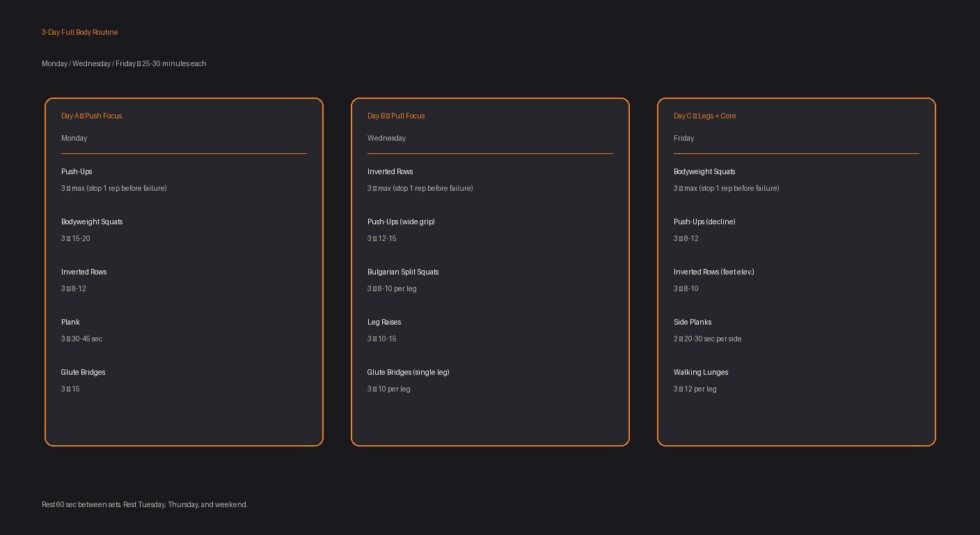The image size is (980, 535).
Task: Select the 'Day B Pull Focus' heading
Action: click(x=396, y=116)
